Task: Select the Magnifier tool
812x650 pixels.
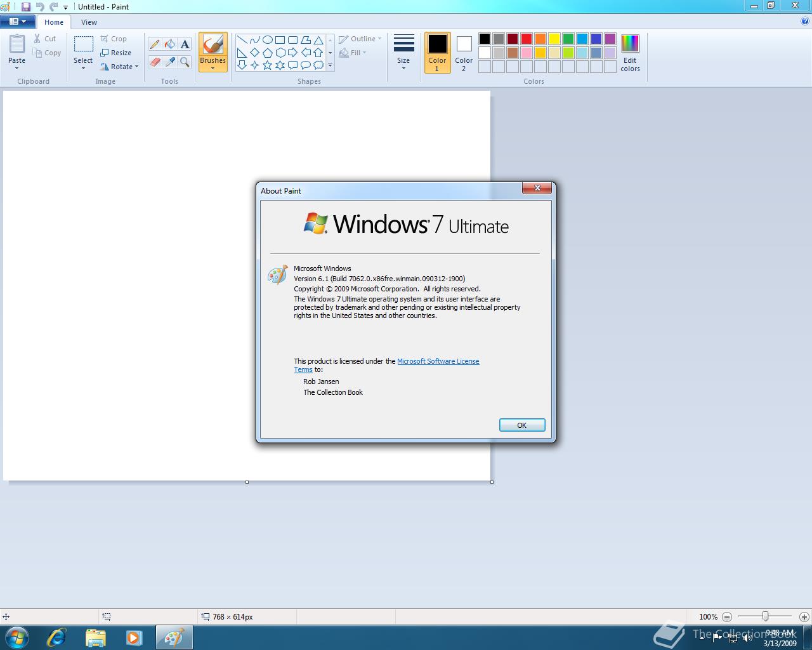Action: (x=185, y=62)
